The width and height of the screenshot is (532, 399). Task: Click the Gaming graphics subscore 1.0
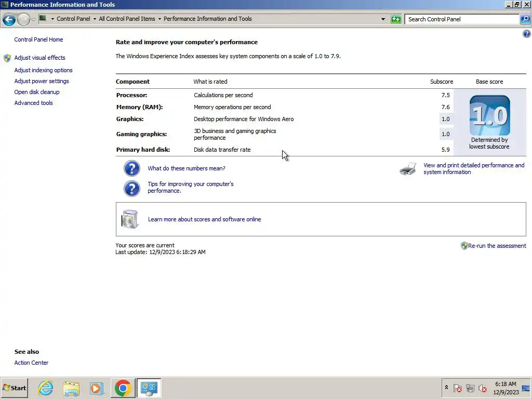(x=445, y=134)
